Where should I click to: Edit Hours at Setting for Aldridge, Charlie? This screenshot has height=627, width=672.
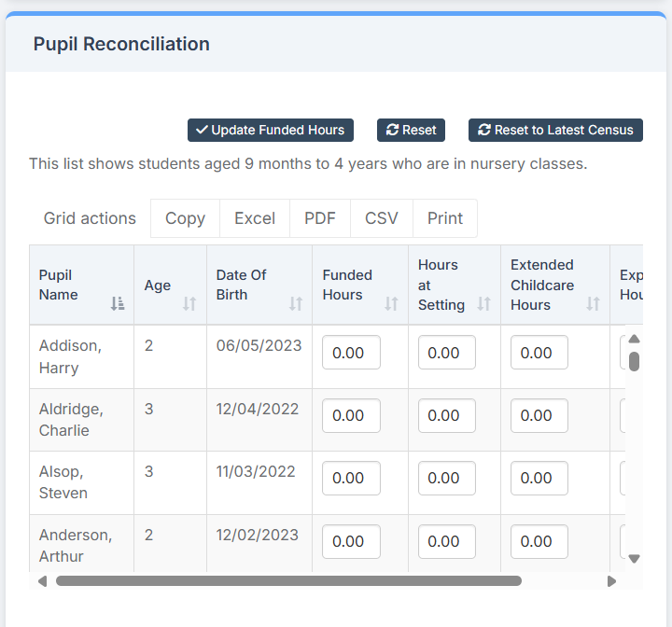click(x=446, y=415)
